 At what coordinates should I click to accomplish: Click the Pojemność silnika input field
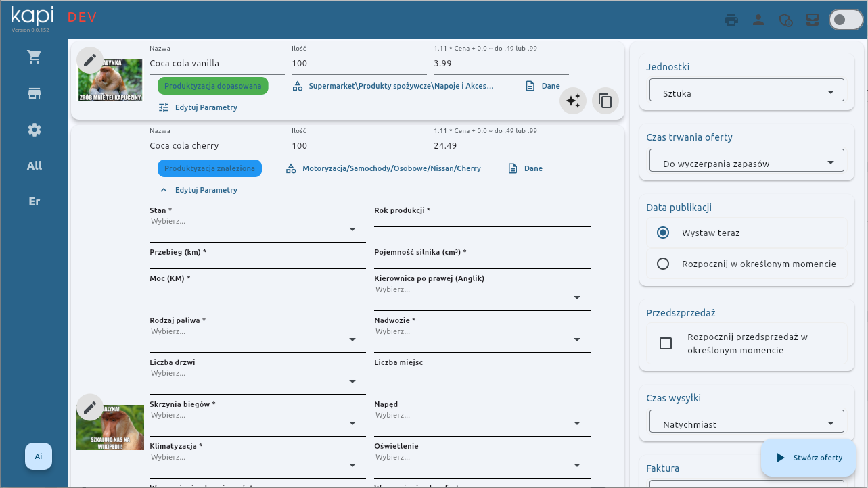tap(482, 262)
